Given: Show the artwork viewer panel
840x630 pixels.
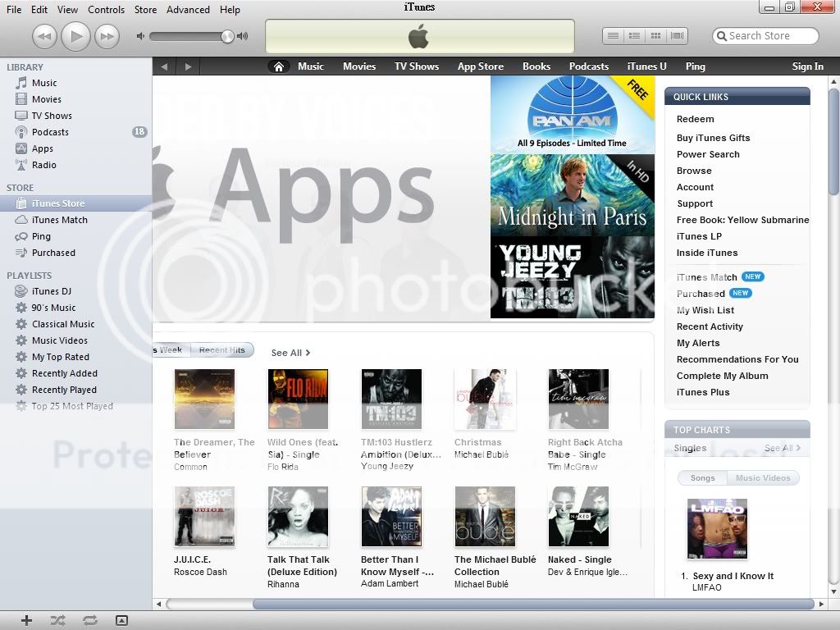Looking at the screenshot, I should point(121,620).
